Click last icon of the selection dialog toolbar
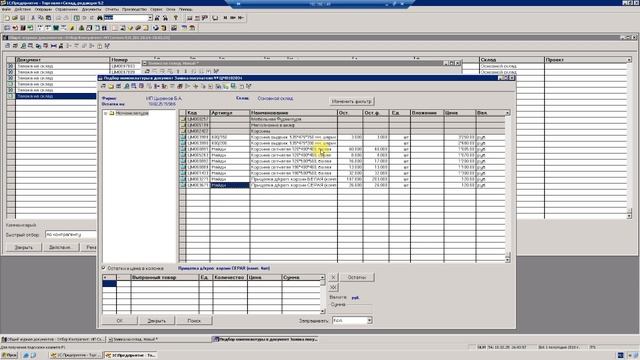 (x=249, y=86)
